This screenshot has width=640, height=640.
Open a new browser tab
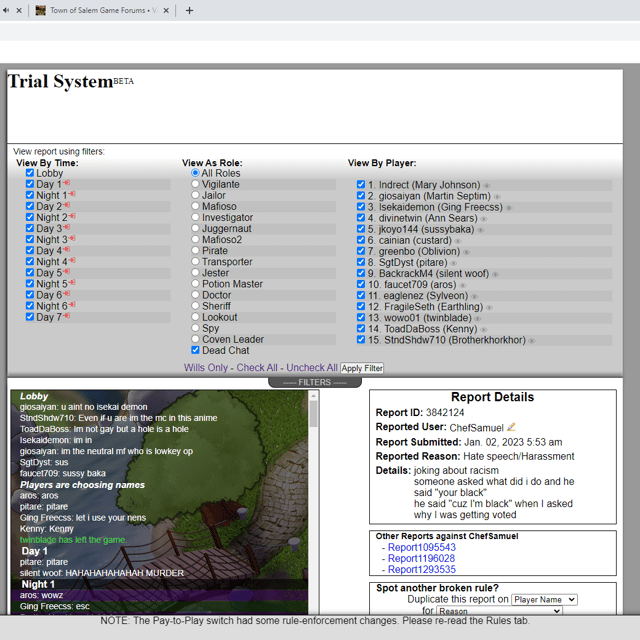[x=189, y=10]
